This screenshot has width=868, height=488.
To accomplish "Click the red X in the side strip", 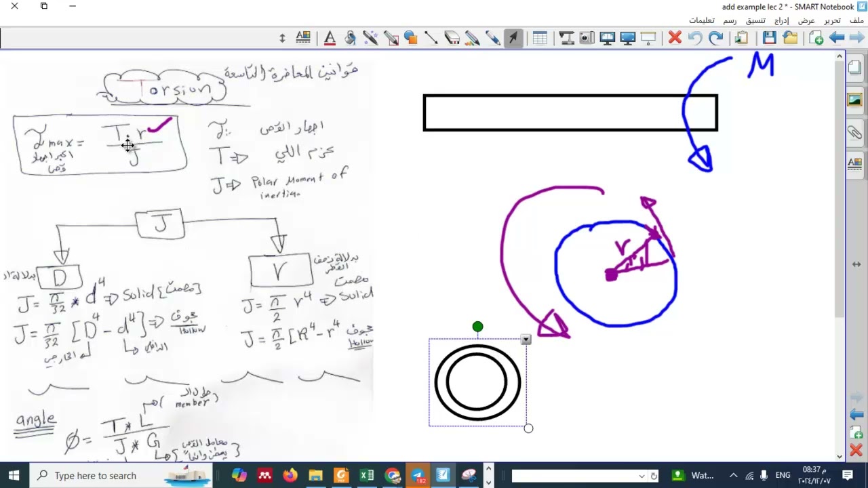I will point(856,450).
